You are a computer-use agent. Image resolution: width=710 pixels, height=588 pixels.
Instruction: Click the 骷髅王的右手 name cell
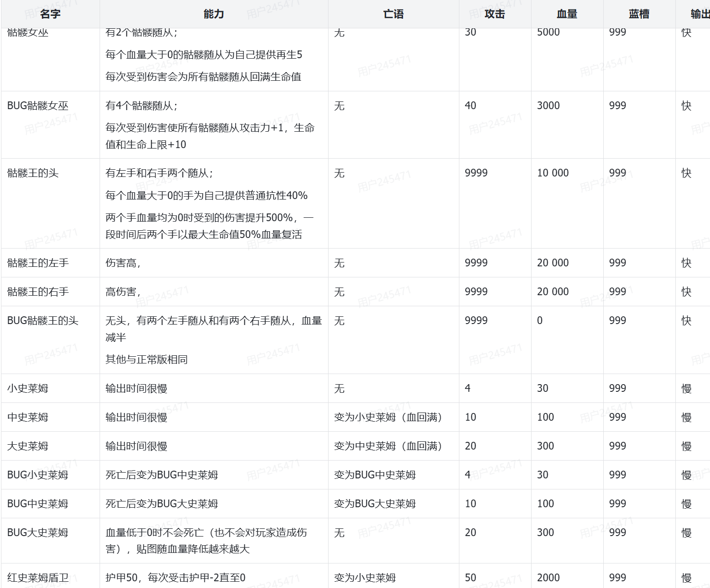(x=38, y=292)
